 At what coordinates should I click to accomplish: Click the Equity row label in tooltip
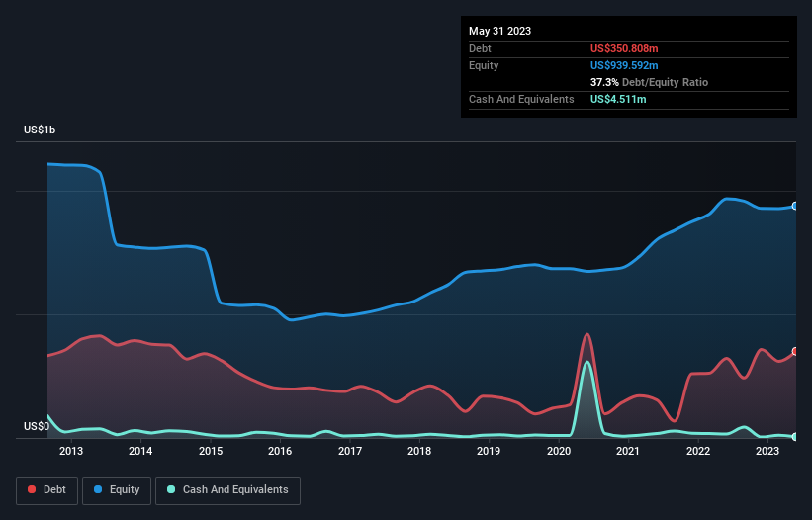tap(484, 65)
